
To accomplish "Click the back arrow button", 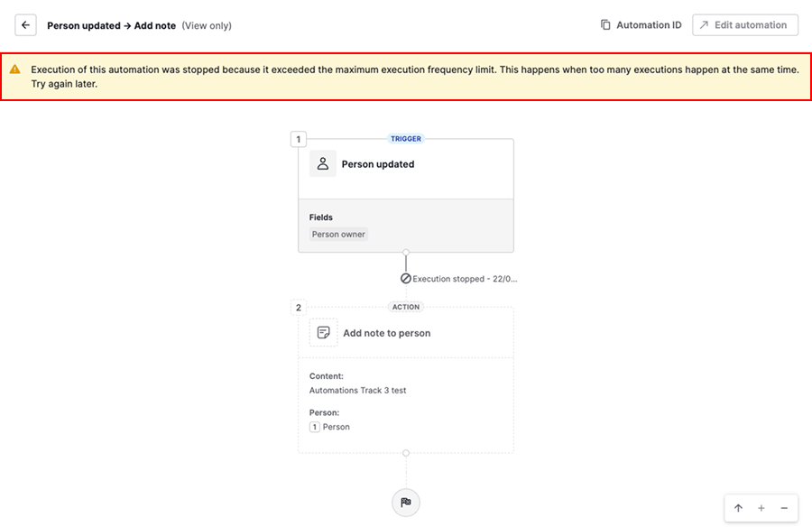I will coord(25,25).
